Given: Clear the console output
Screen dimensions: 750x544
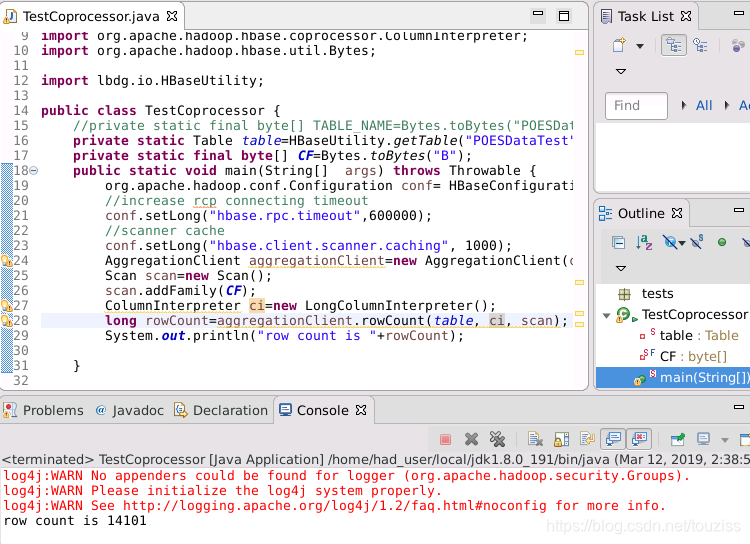Looking at the screenshot, I should [535, 439].
